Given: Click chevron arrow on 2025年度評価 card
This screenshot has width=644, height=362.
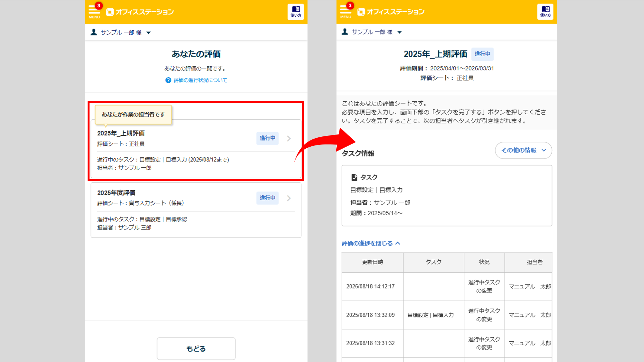Looking at the screenshot, I should (x=289, y=198).
